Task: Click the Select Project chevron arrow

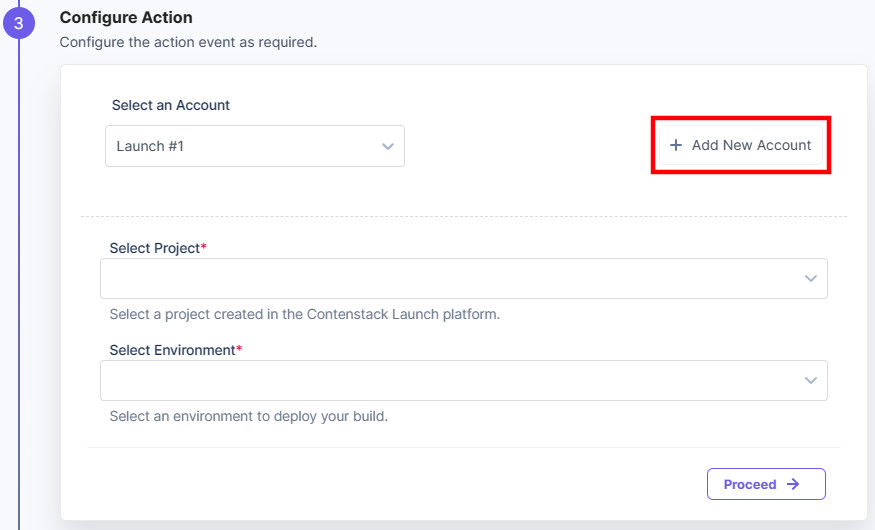Action: 811,279
